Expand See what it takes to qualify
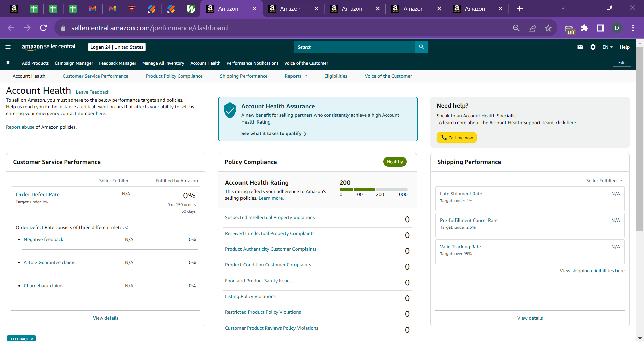 [274, 133]
